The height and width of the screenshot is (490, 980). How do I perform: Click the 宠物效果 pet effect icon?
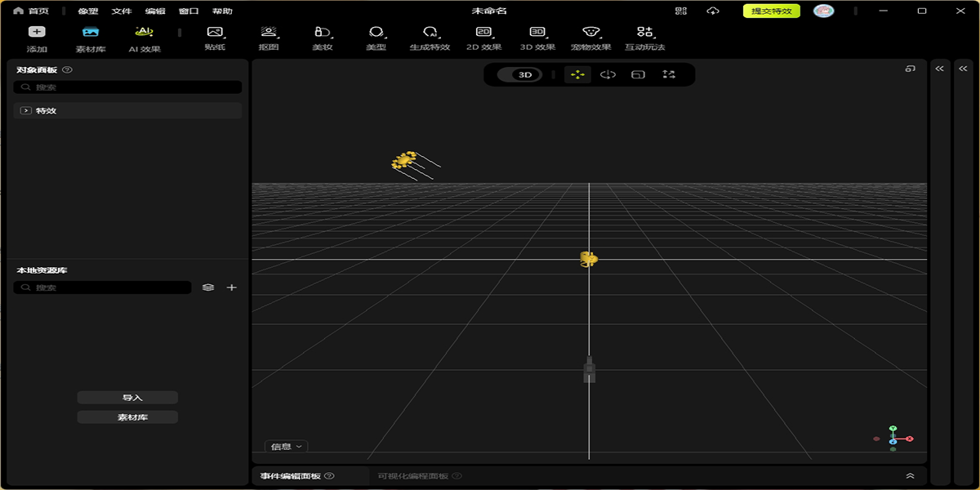590,38
